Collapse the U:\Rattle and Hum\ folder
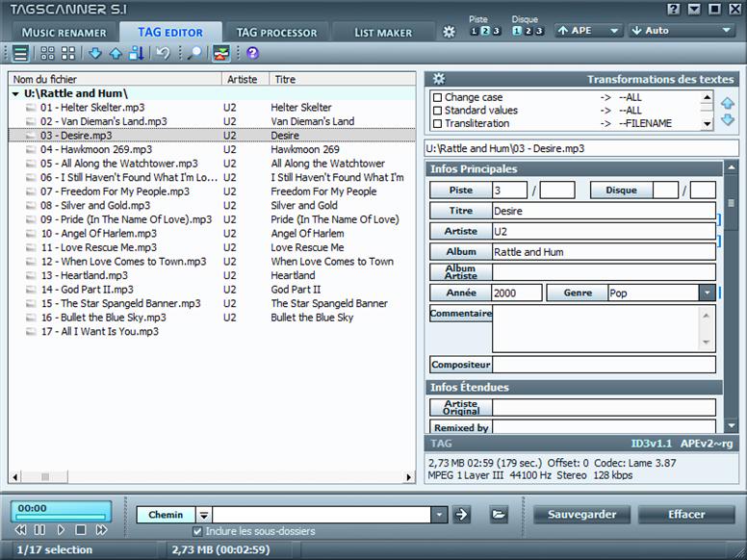The width and height of the screenshot is (747, 560). pyautogui.click(x=15, y=93)
